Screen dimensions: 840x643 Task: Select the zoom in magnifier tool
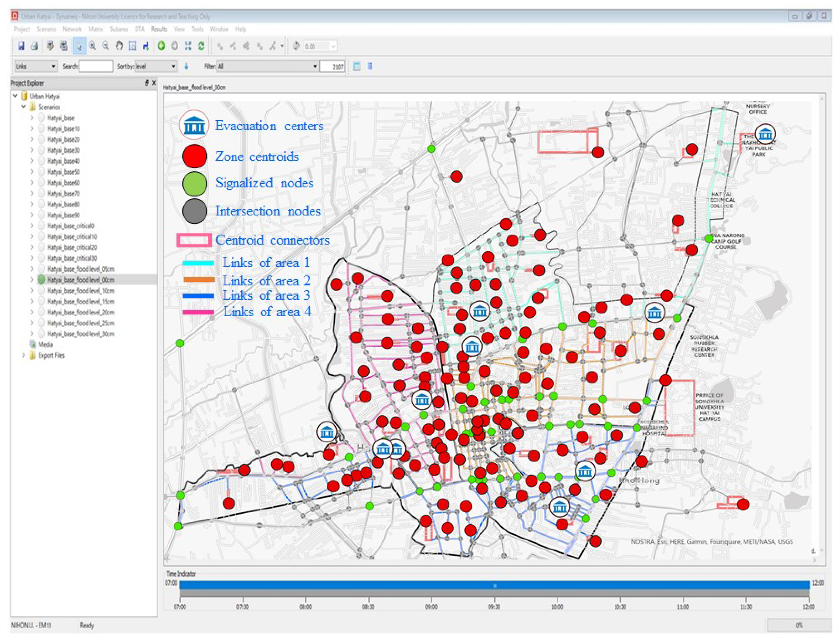93,46
